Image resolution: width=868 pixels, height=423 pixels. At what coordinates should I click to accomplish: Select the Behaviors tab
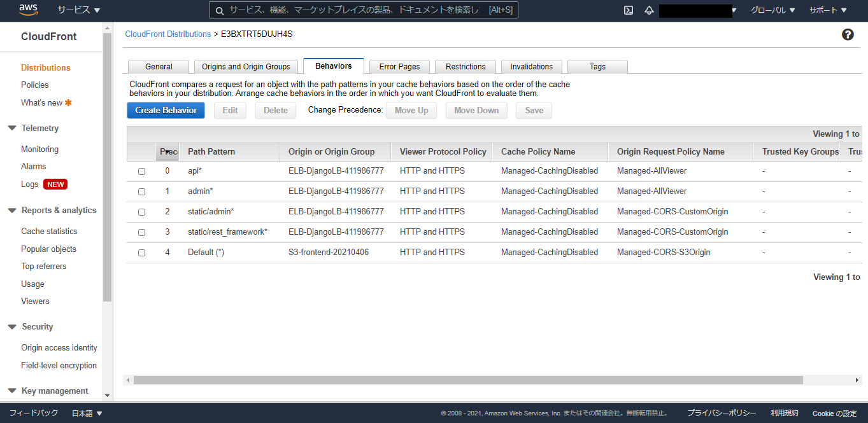coord(333,66)
